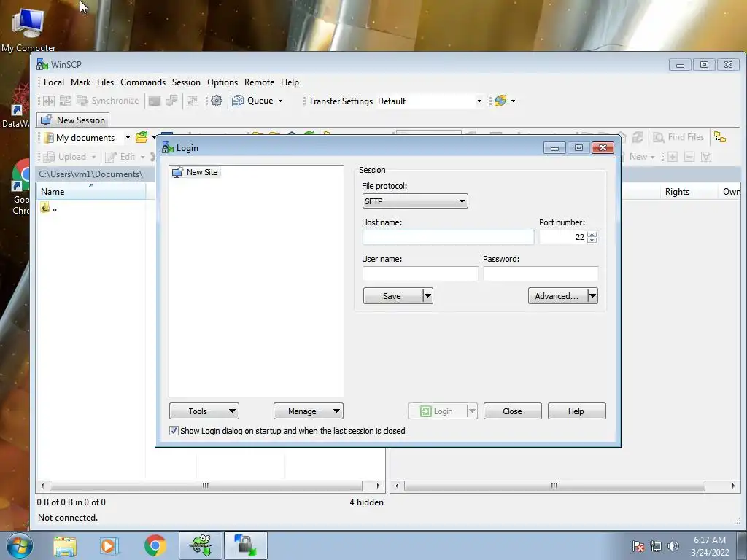Uncheck Show Login dialog on startup
747x560 pixels.
point(174,431)
